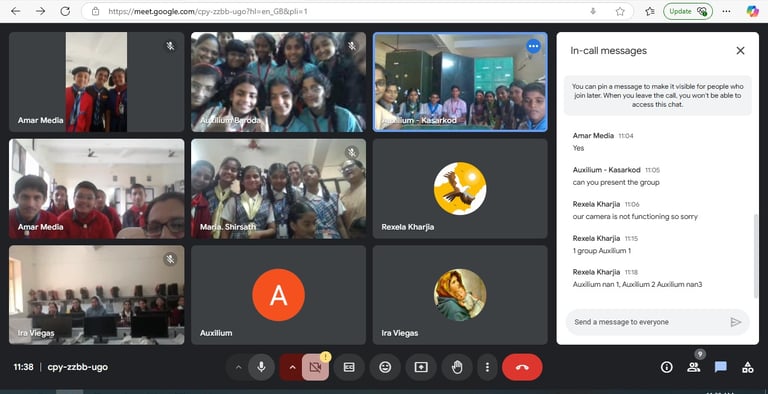Viewport: 768px width, 394px height.
Task: Click microphone icon in address bar
Action: pos(593,11)
